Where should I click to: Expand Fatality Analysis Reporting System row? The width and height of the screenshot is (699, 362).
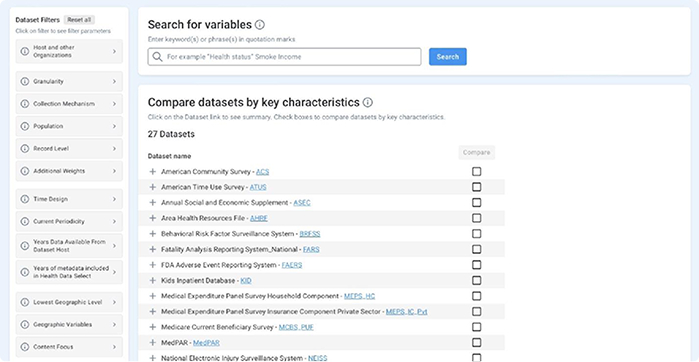tap(152, 249)
